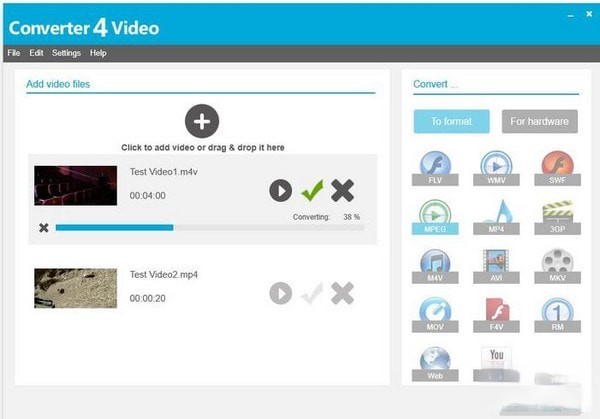Screen dimensions: 600x419
Task: Click the Test Video2.mp4 file name
Action: coord(163,274)
